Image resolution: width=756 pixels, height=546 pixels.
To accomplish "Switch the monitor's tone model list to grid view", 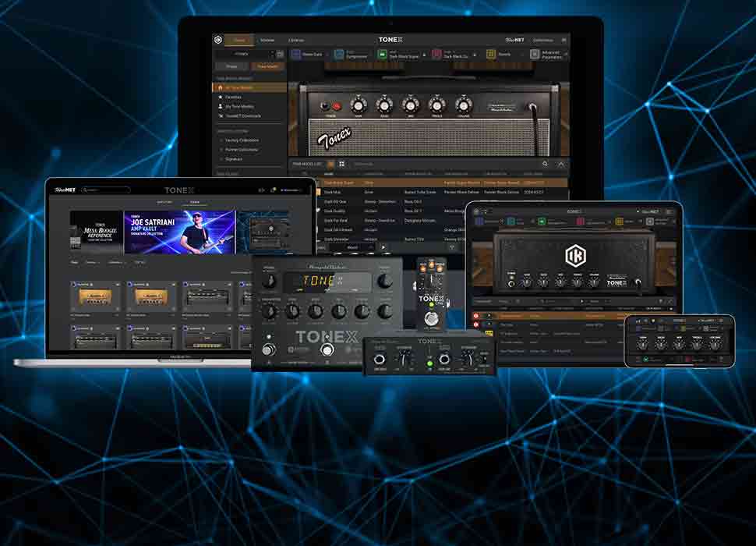I will [x=342, y=164].
